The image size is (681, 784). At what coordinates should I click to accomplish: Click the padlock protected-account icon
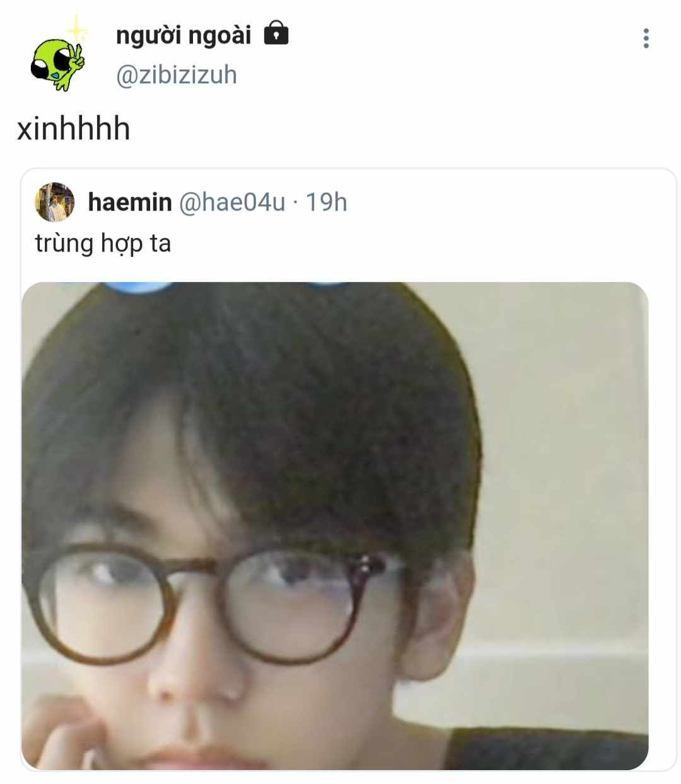click(x=276, y=33)
